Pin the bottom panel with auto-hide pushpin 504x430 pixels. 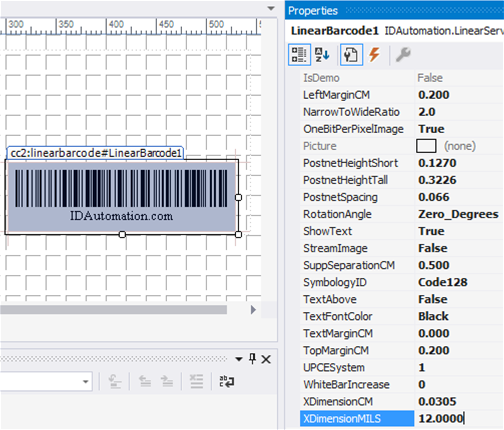(252, 359)
